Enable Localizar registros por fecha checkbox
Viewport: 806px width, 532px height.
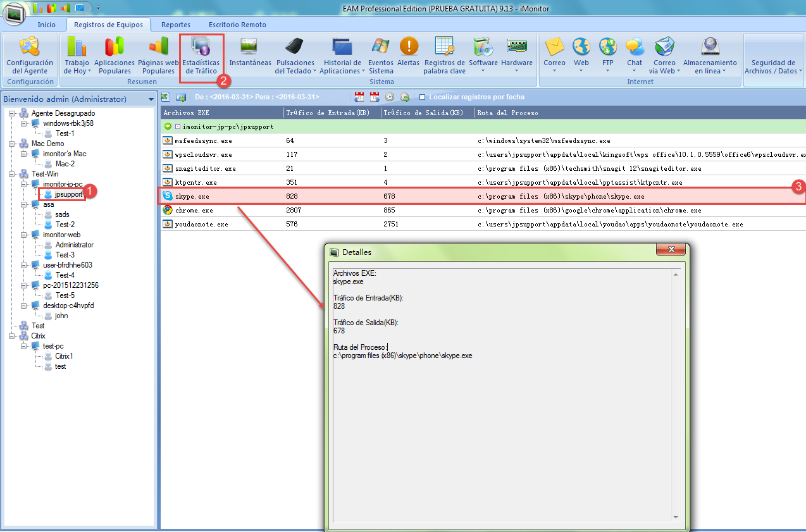click(x=422, y=97)
